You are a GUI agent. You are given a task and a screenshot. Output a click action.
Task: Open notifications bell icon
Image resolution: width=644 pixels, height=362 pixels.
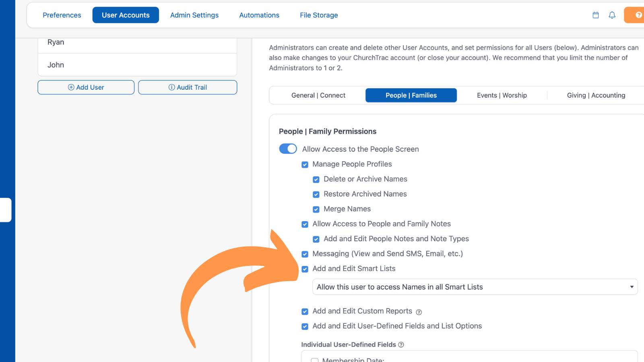(612, 15)
